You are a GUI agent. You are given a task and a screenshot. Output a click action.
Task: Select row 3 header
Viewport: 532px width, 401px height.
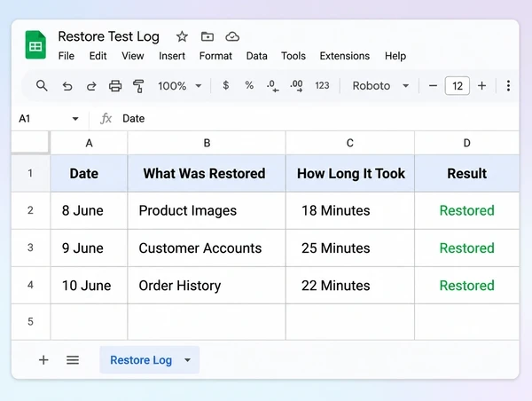[x=30, y=248]
